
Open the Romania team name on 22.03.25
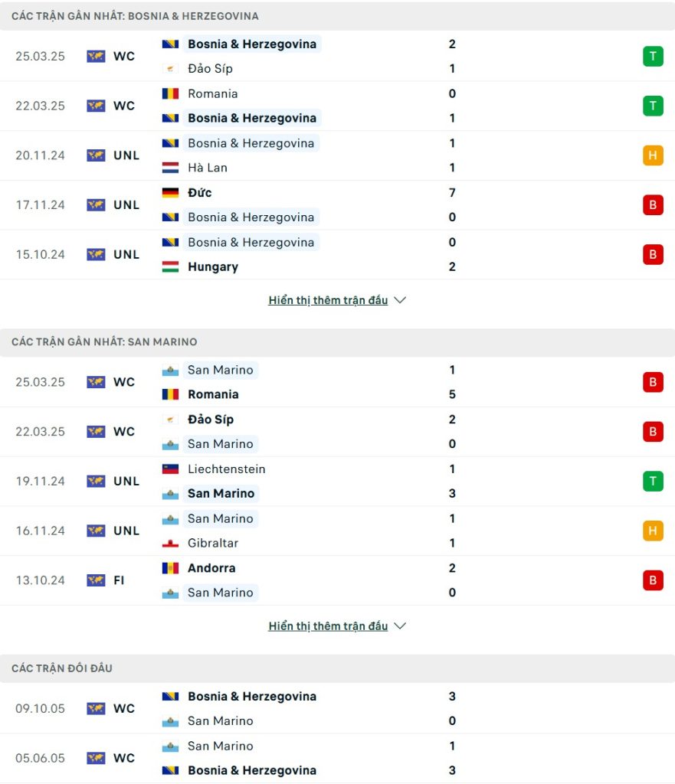pos(213,93)
